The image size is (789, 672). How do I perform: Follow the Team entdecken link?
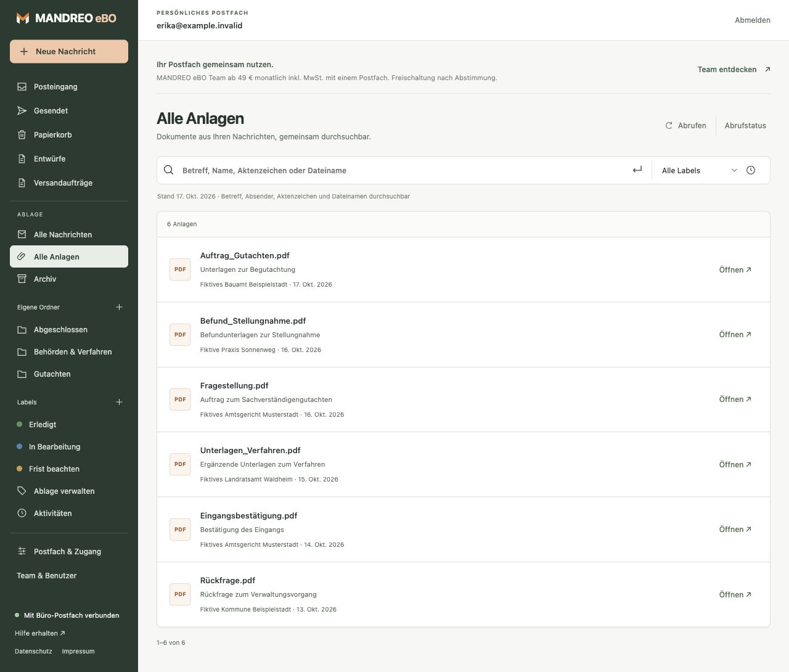coord(734,69)
